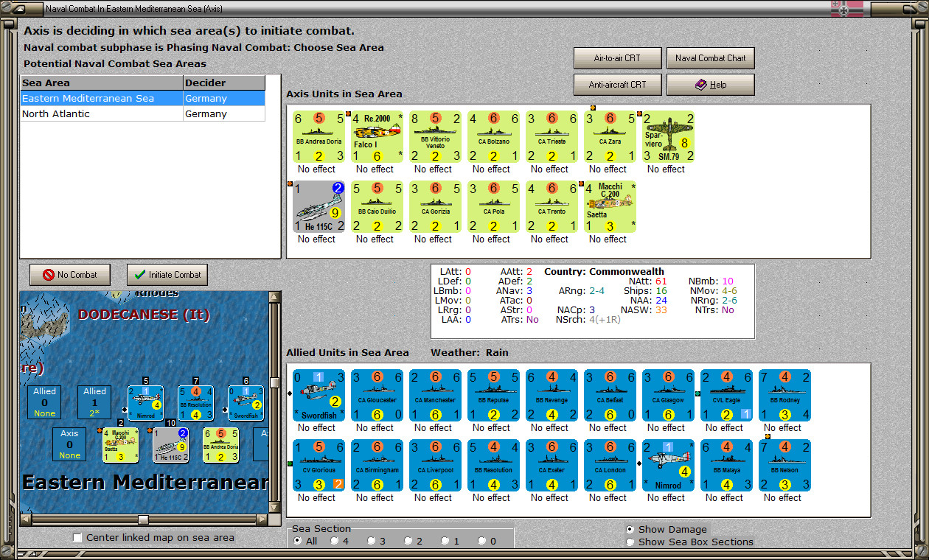Click the Nimrod aircraft counter in the Allied units panel
The height and width of the screenshot is (560, 929).
[668, 465]
